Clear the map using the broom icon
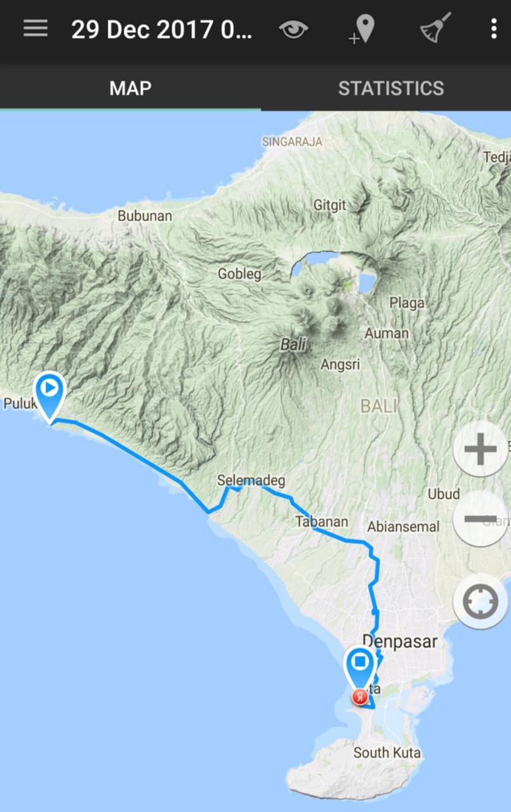 [435, 29]
